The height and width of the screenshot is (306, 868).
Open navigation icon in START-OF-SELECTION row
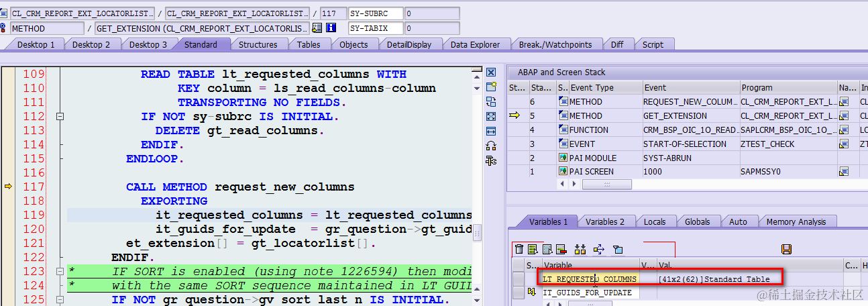[x=844, y=144]
